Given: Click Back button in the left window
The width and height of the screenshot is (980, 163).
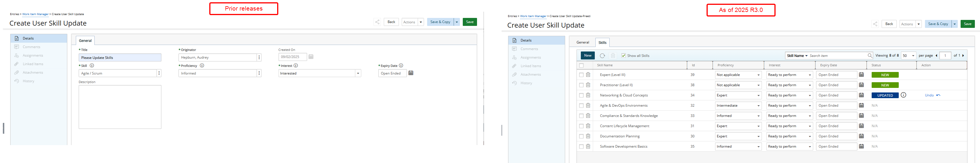Looking at the screenshot, I should pos(391,22).
